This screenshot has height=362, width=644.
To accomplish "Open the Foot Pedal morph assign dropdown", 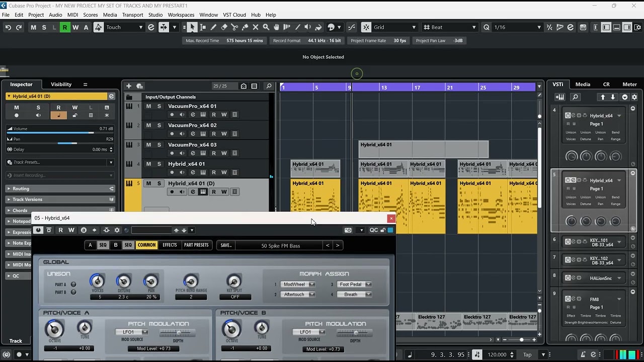I will click(x=354, y=284).
